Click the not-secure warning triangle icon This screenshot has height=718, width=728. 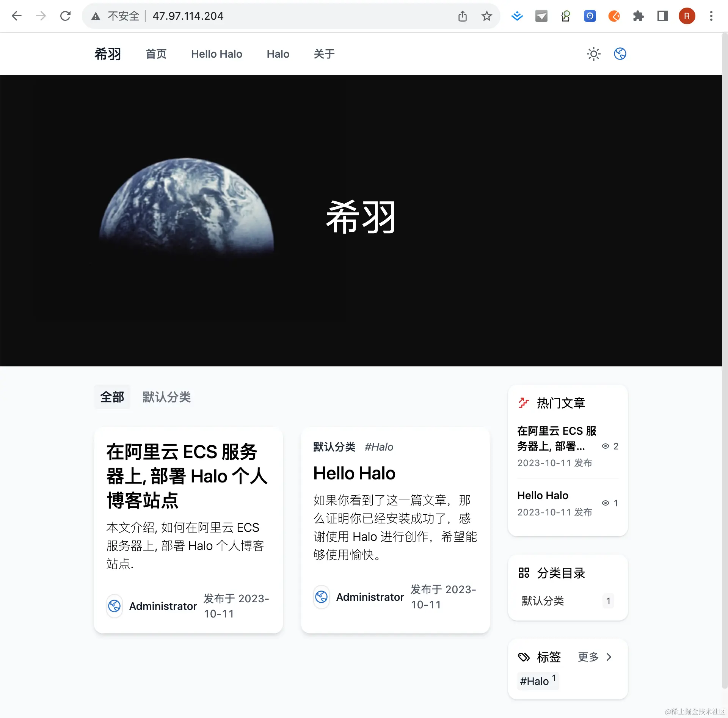[x=96, y=16]
